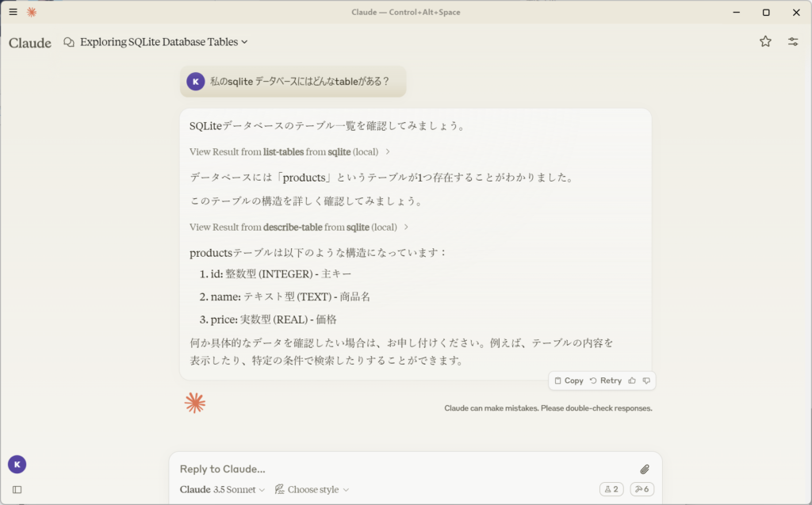Open the Choose style dropdown

point(312,489)
